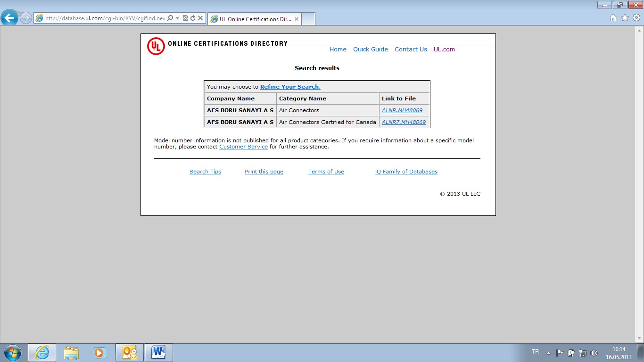This screenshot has width=644, height=362.
Task: Open the Home link in the page header
Action: pyautogui.click(x=338, y=49)
